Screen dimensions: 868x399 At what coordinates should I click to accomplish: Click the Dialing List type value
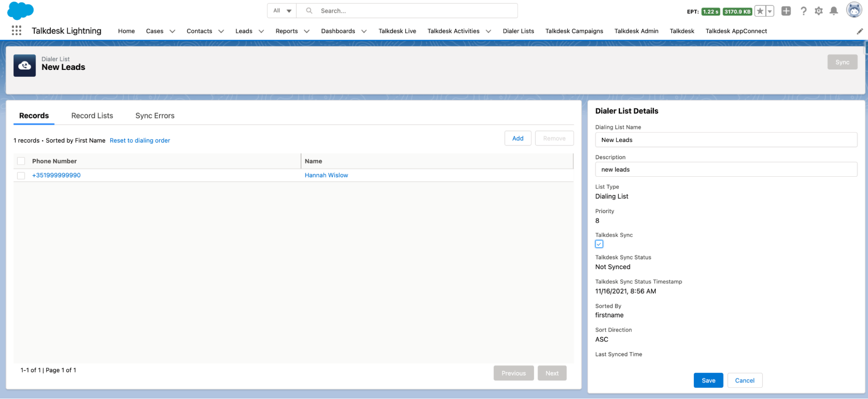click(x=612, y=197)
